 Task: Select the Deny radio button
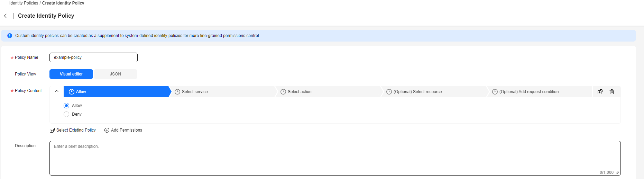tap(66, 114)
